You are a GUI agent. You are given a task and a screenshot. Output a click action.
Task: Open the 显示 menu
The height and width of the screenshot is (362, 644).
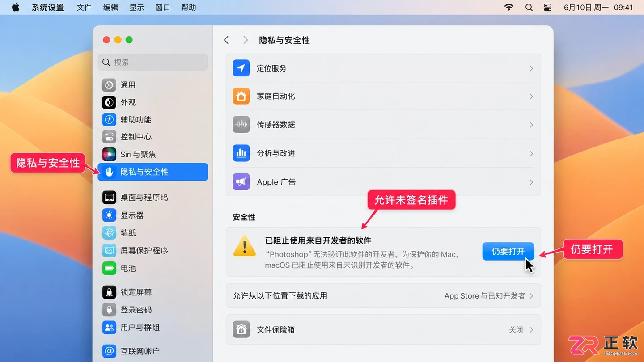click(x=137, y=8)
